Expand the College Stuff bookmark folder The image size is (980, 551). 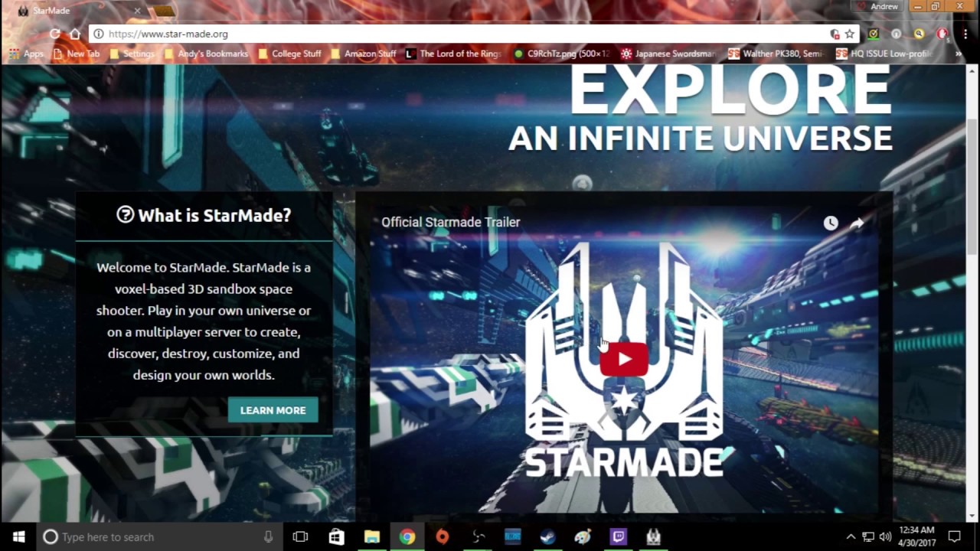(x=290, y=54)
